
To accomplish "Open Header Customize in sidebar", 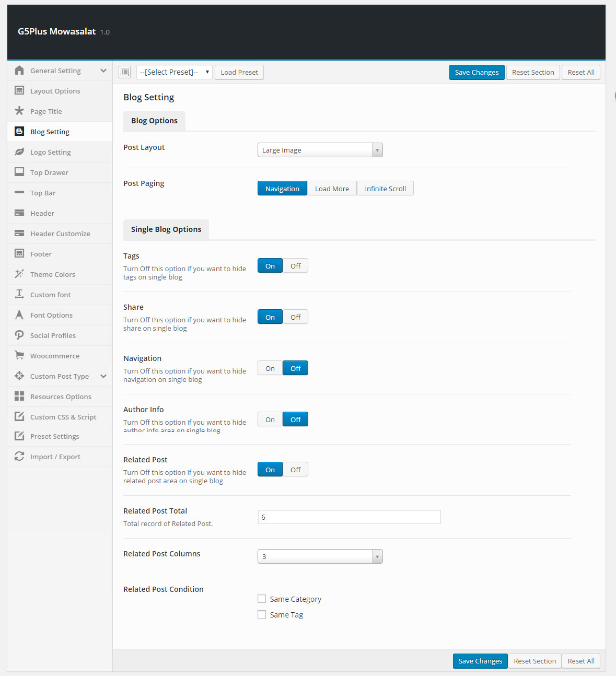I will 60,234.
